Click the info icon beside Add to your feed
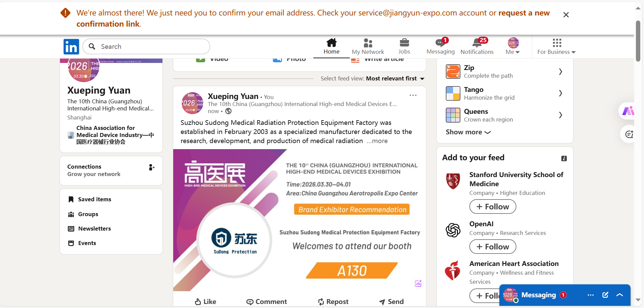 point(564,158)
